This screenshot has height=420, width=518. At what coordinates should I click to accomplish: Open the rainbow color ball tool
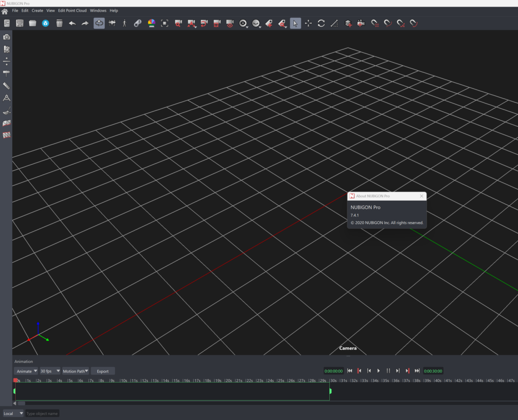tap(151, 23)
